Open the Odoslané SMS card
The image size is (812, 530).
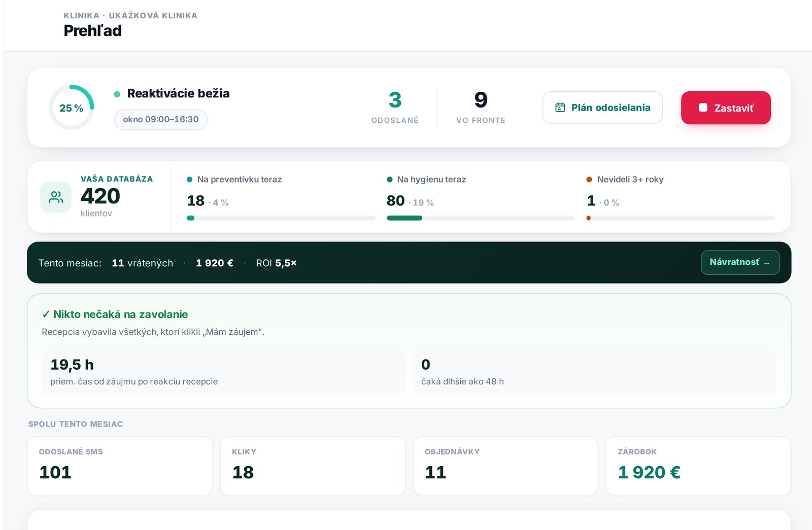tap(120, 466)
